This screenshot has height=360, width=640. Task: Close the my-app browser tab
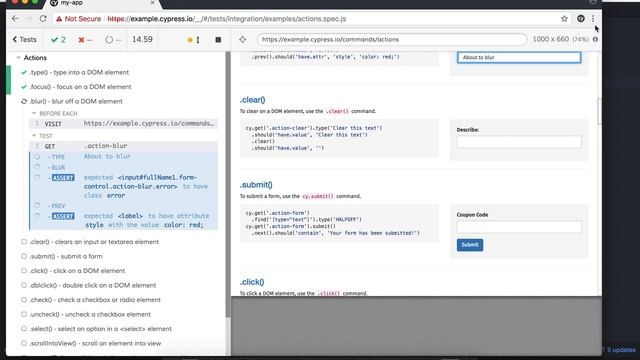pos(152,3)
